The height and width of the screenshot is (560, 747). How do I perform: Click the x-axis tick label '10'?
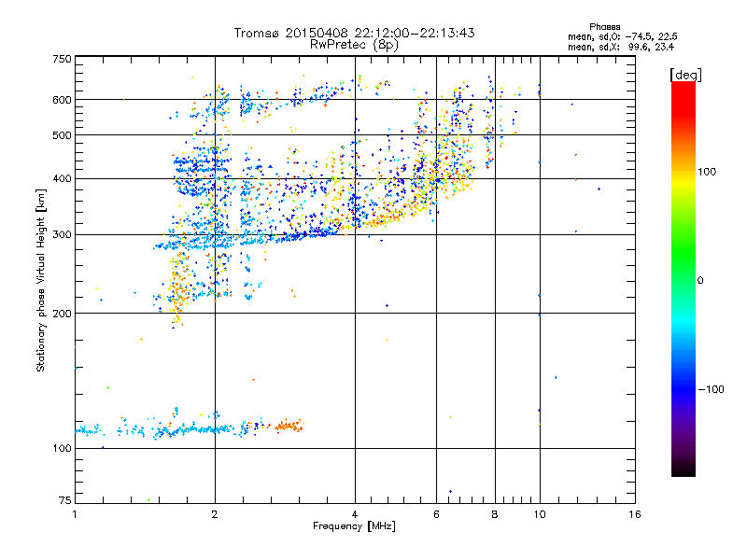(x=540, y=514)
